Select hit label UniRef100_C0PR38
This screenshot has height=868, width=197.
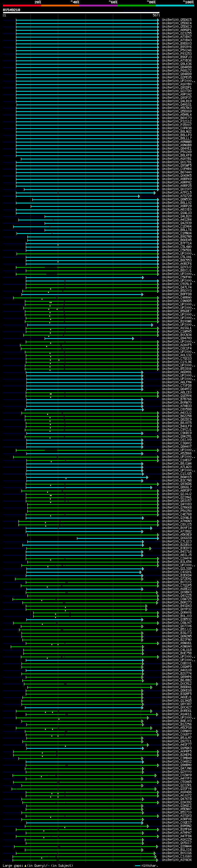[177, 128]
